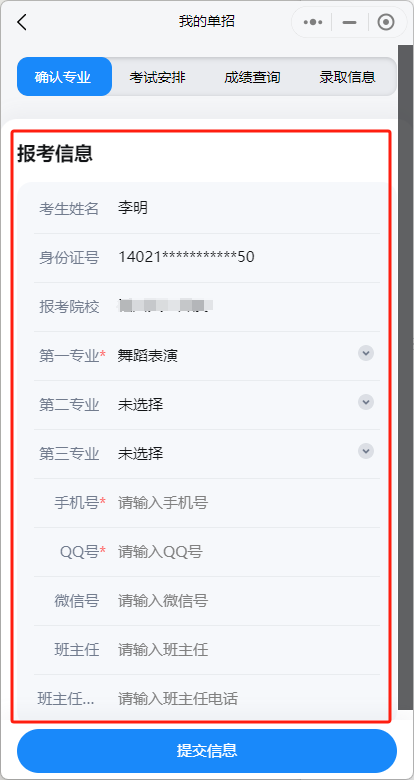
Task: Click the 未选择 value for 第二专业
Action: [x=140, y=405]
